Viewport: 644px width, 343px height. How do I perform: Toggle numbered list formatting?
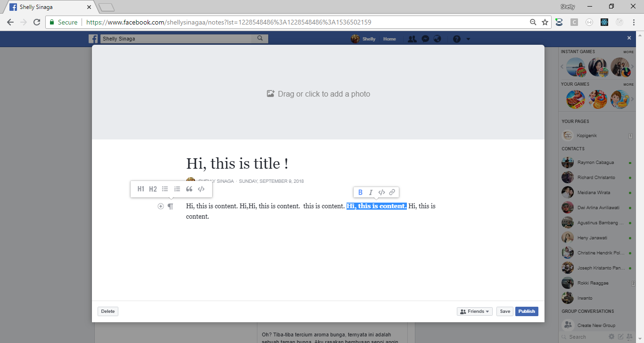coord(177,188)
